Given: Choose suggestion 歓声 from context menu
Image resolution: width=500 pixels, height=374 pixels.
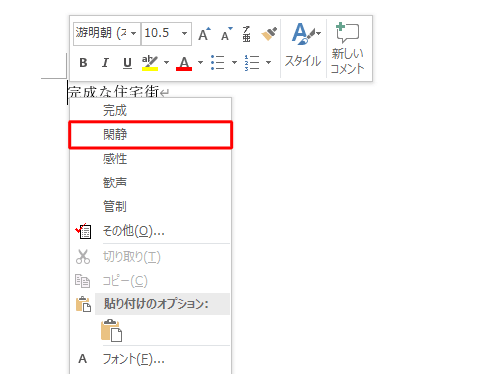Looking at the screenshot, I should point(150,183).
